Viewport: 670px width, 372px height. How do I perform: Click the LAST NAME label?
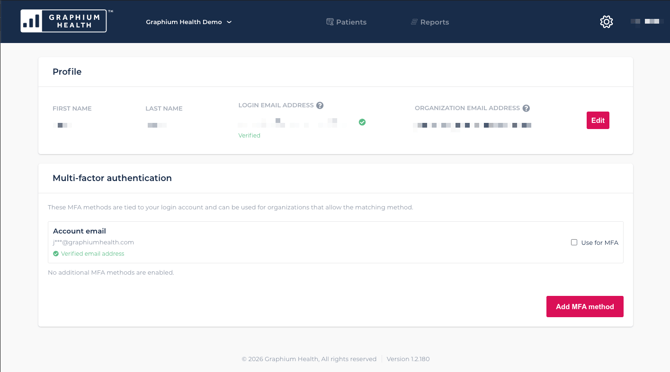click(164, 108)
